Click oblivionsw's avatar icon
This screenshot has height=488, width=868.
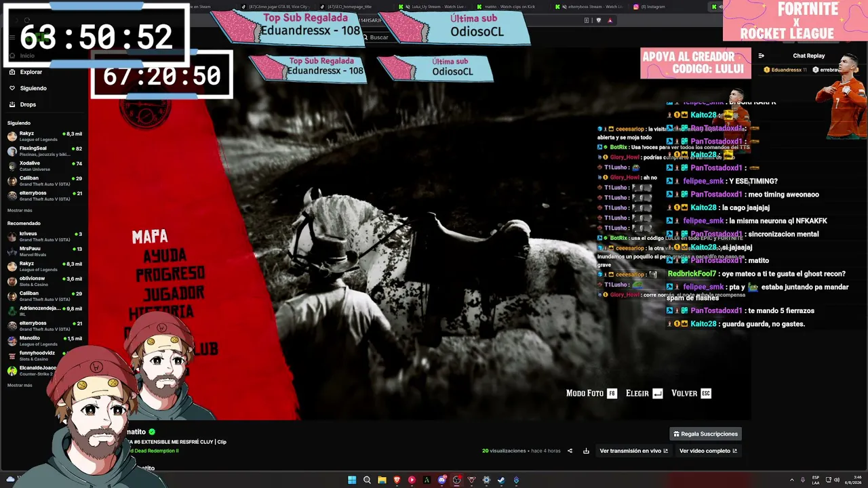(x=12, y=281)
